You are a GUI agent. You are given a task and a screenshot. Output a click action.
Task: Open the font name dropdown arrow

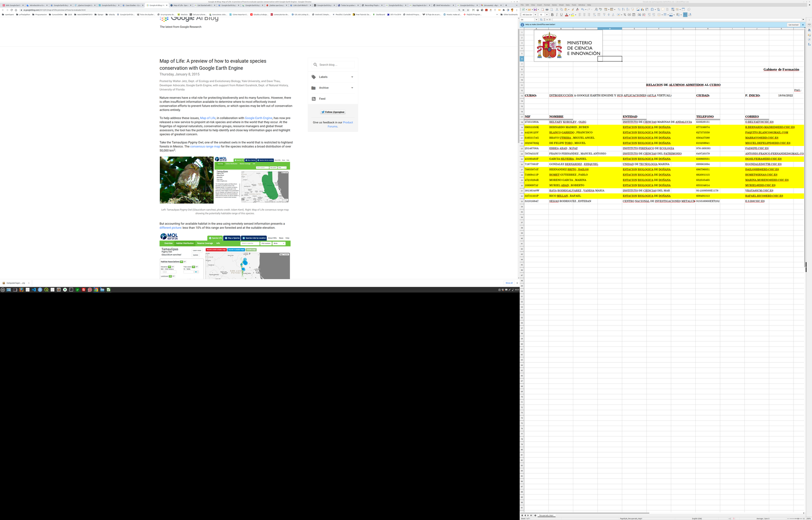535,15
